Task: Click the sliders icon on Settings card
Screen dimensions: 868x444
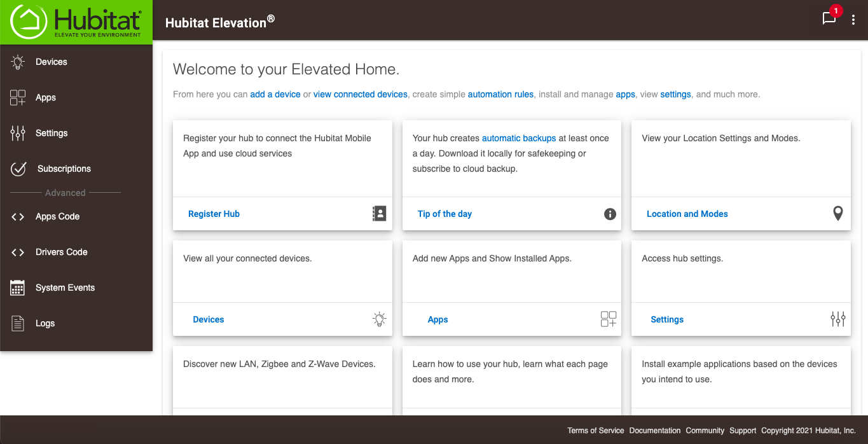Action: pos(838,319)
